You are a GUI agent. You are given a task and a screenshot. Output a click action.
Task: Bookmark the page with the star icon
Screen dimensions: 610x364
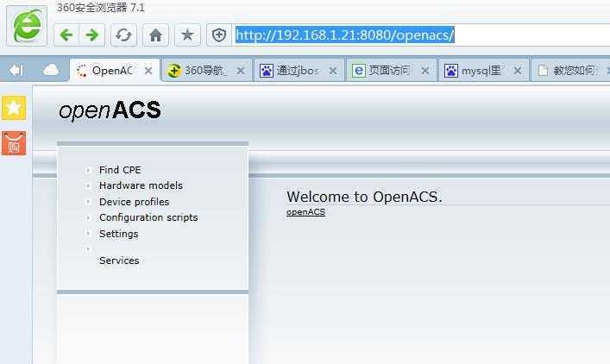187,35
